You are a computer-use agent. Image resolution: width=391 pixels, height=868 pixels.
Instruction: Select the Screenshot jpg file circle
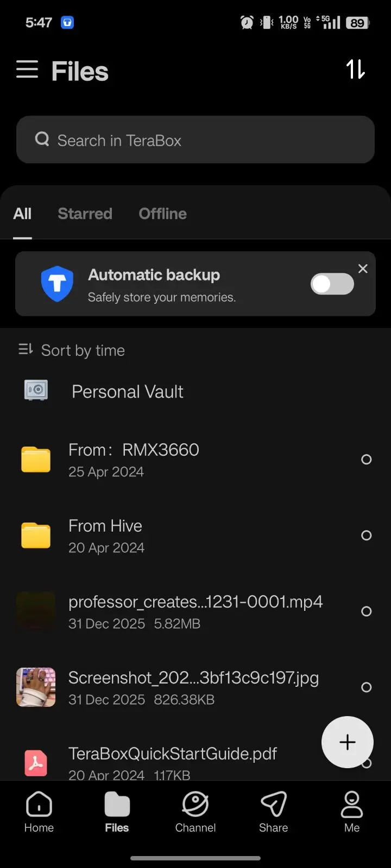[x=367, y=687]
